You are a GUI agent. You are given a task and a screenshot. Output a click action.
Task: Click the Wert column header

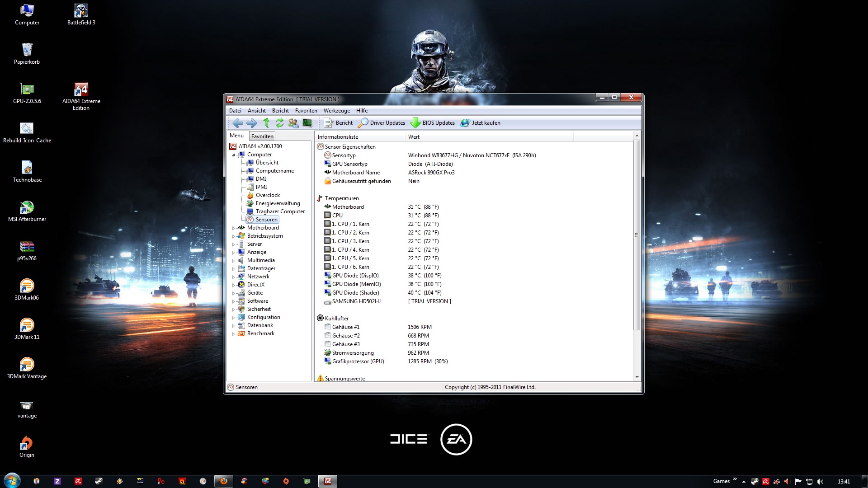490,137
